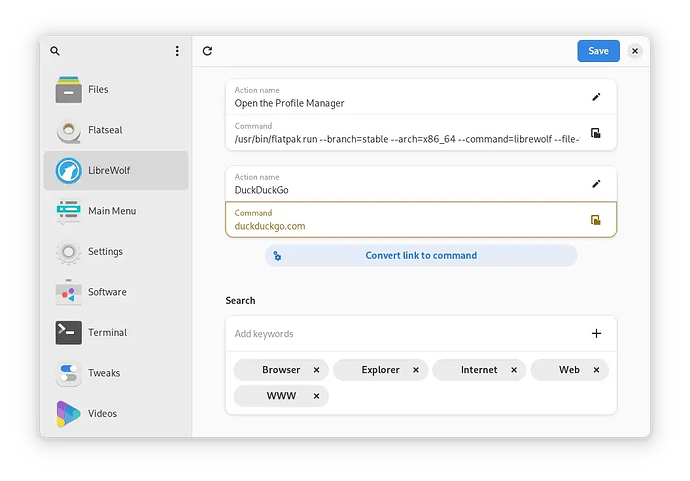Image resolution: width=690 pixels, height=481 pixels.
Task: Remove the Explorer keyword
Action: click(416, 370)
